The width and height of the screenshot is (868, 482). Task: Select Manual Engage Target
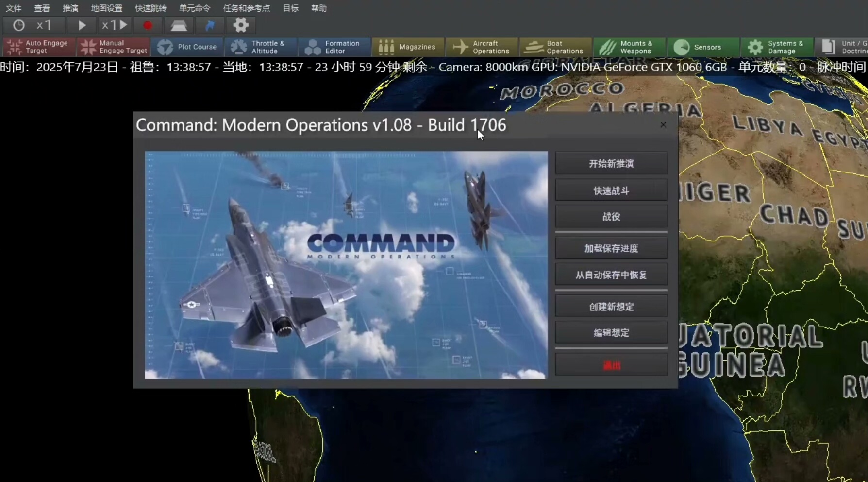113,47
